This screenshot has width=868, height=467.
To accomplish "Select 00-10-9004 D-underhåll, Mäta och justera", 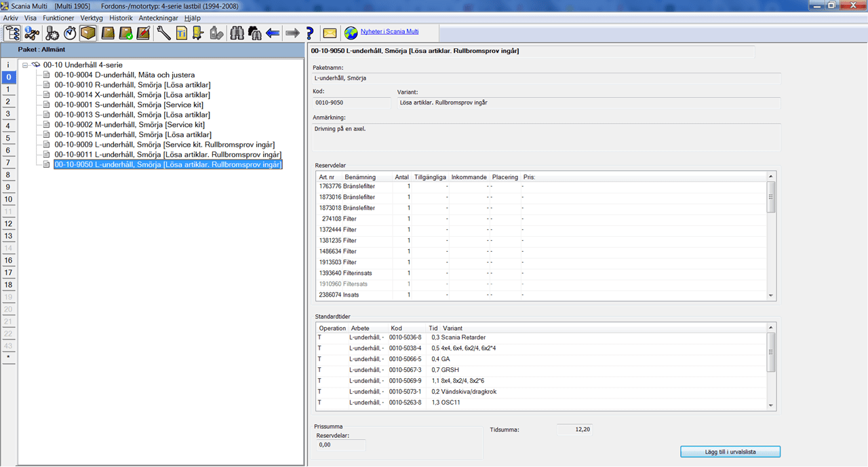I will [x=124, y=75].
